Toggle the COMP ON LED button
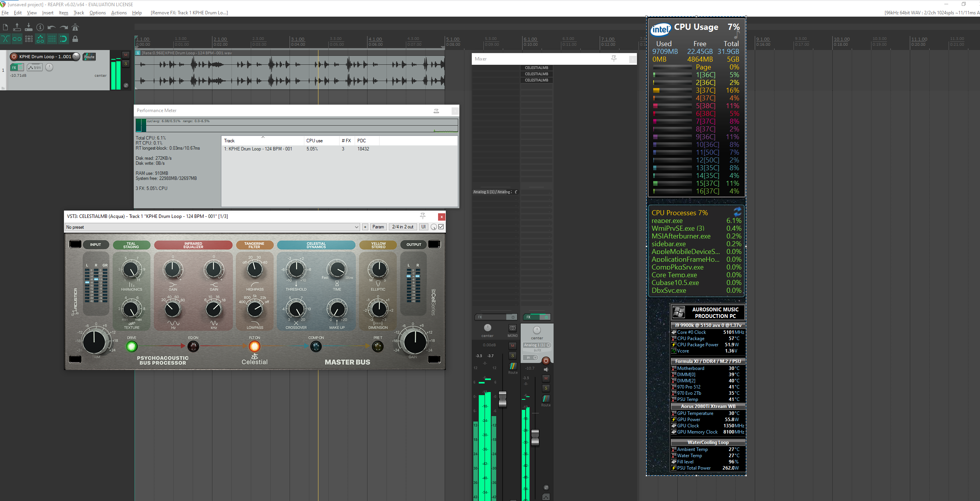 click(x=316, y=346)
